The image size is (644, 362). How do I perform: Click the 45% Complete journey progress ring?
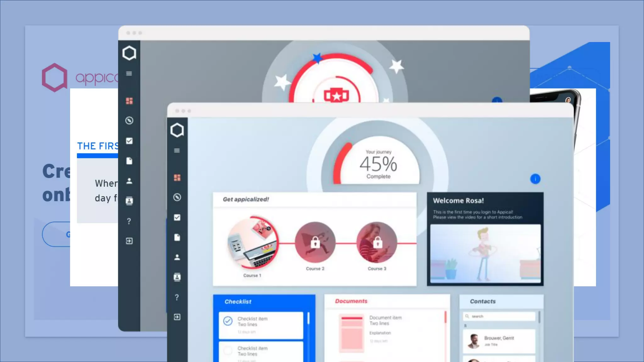(x=378, y=164)
